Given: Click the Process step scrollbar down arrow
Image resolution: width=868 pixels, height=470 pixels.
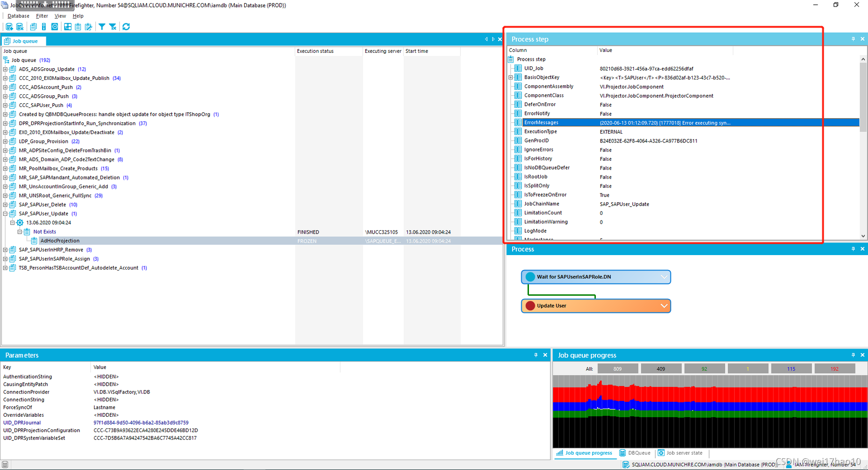Looking at the screenshot, I should (863, 236).
